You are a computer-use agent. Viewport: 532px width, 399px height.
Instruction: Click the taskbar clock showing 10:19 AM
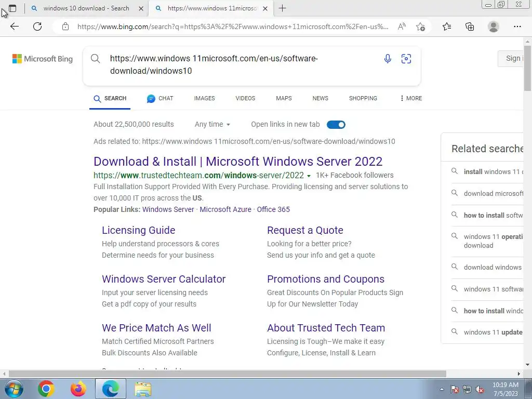point(505,389)
